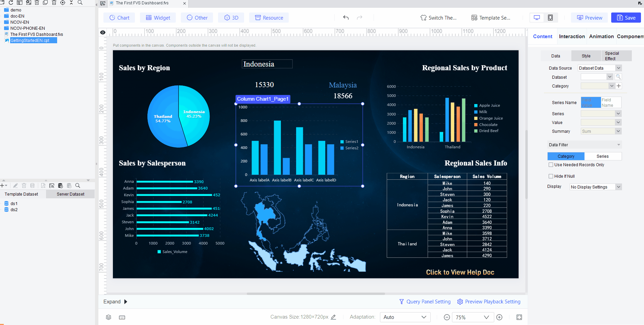Open the 3D component menu
Screen dimensions: 644x325
point(231,18)
